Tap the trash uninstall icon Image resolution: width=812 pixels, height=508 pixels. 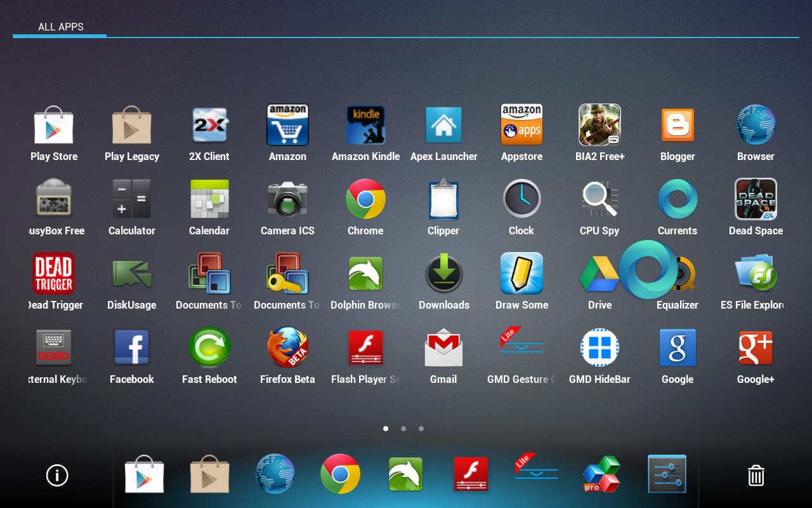click(756, 475)
